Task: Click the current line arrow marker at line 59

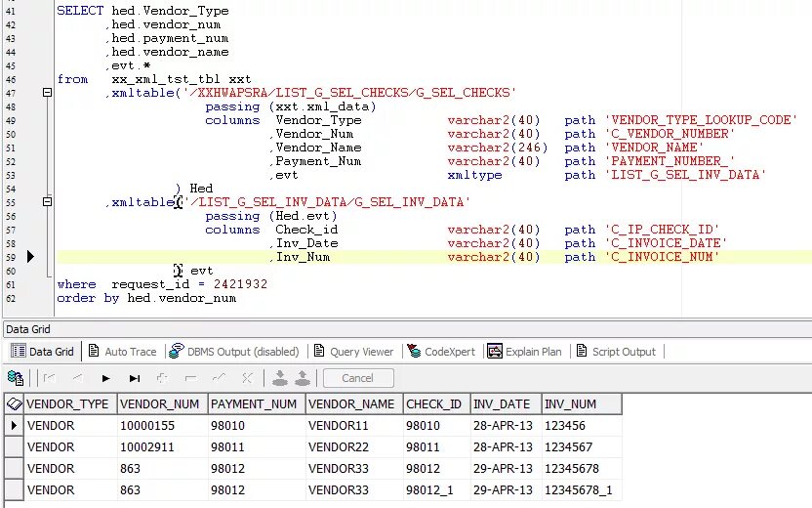Action: tap(30, 257)
